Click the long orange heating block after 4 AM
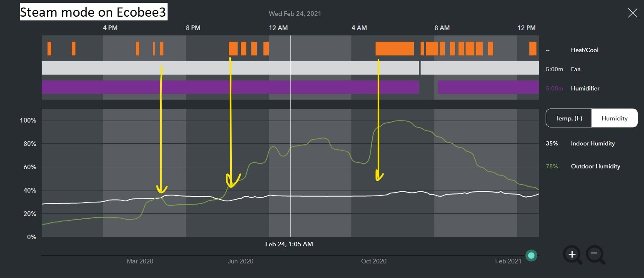644x278 pixels. [x=395, y=49]
